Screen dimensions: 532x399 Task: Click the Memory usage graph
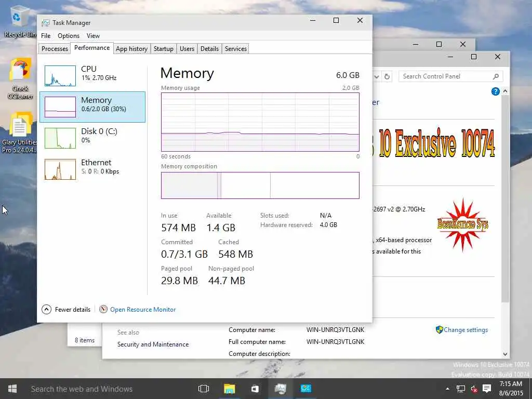260,122
